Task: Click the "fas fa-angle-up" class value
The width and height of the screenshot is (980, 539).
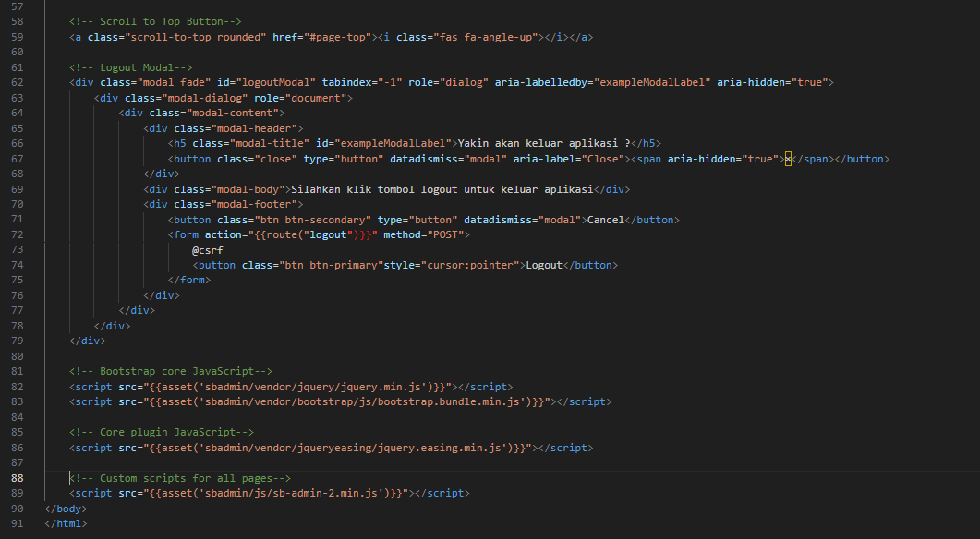Action: [x=489, y=37]
